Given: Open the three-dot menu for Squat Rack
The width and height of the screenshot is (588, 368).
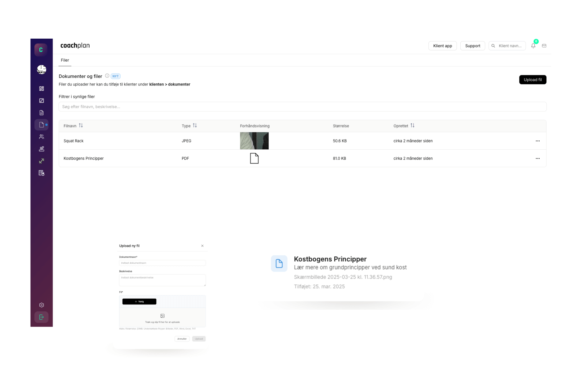Looking at the screenshot, I should pos(537,141).
